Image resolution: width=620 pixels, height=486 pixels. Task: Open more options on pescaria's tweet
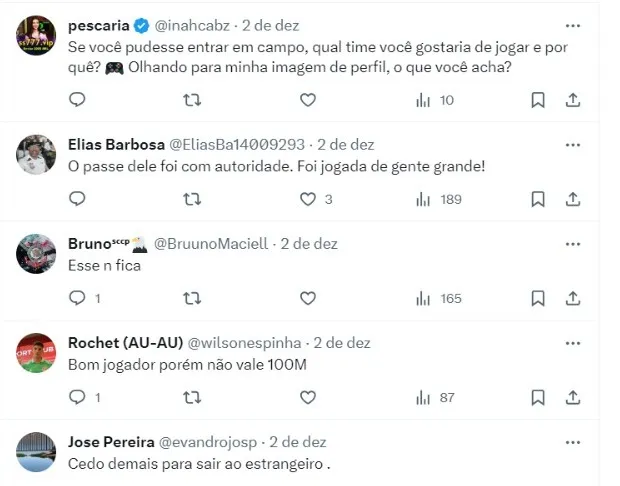(572, 25)
